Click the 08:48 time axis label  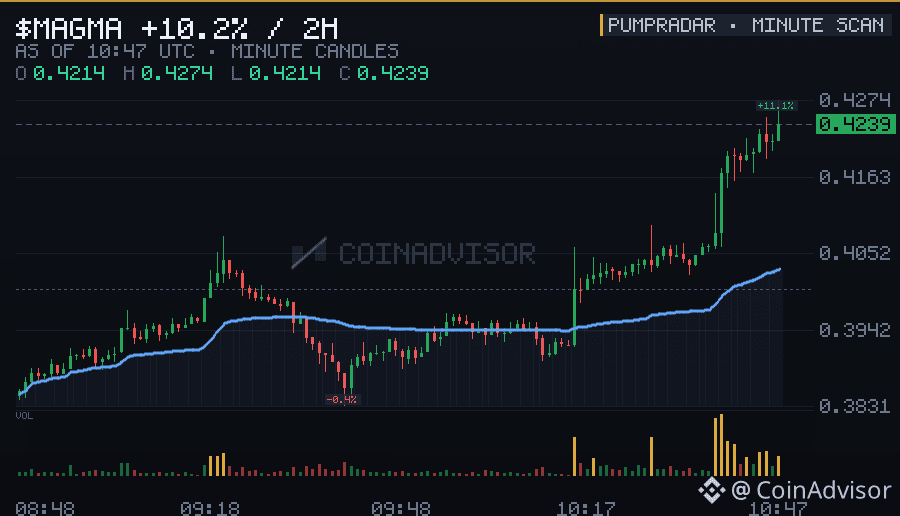point(45,509)
